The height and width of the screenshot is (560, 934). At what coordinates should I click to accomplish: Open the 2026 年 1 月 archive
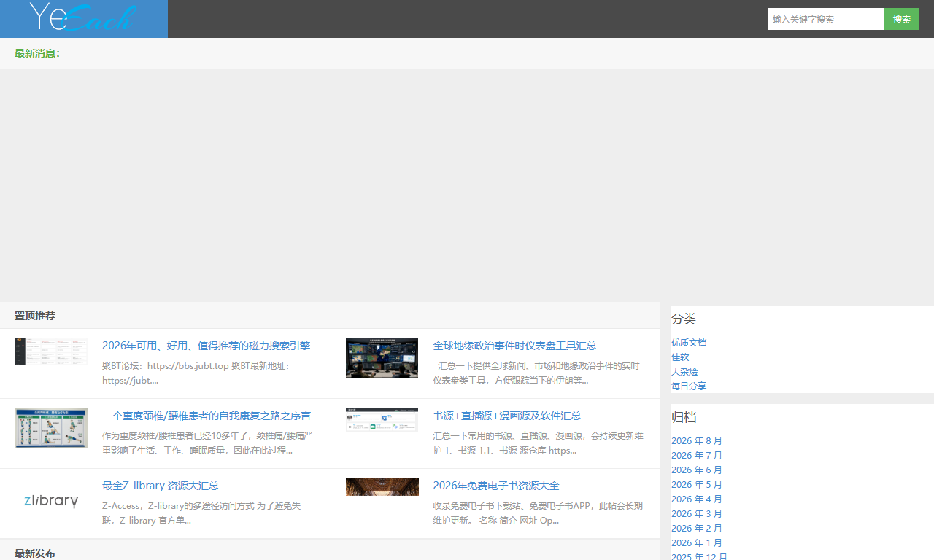[x=697, y=542]
